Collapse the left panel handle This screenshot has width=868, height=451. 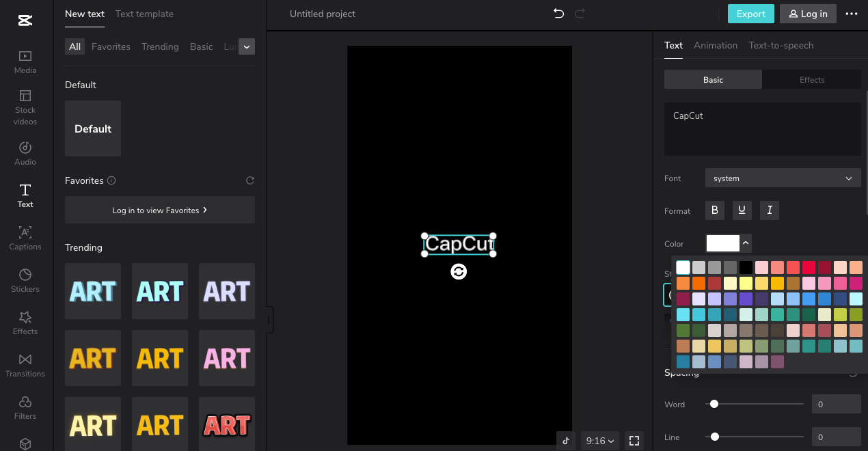[269, 320]
